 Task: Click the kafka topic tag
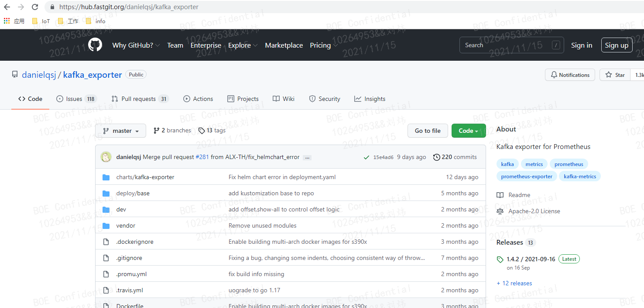pos(507,164)
